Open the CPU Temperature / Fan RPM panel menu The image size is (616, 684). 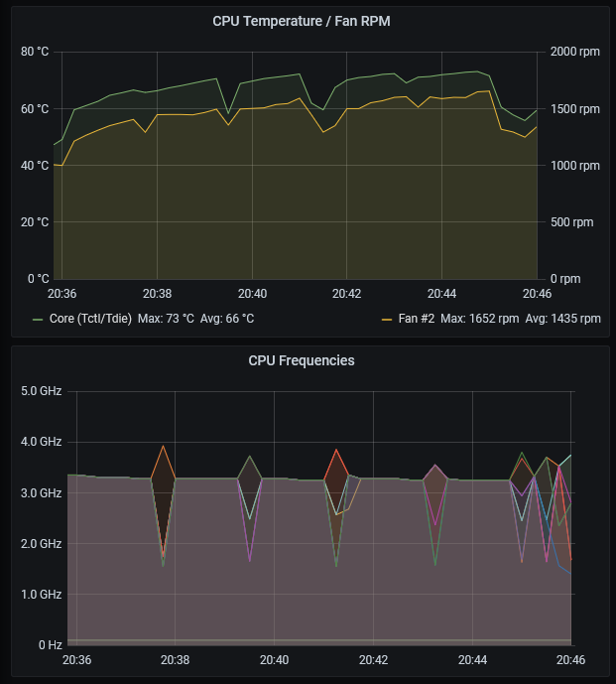[x=308, y=22]
